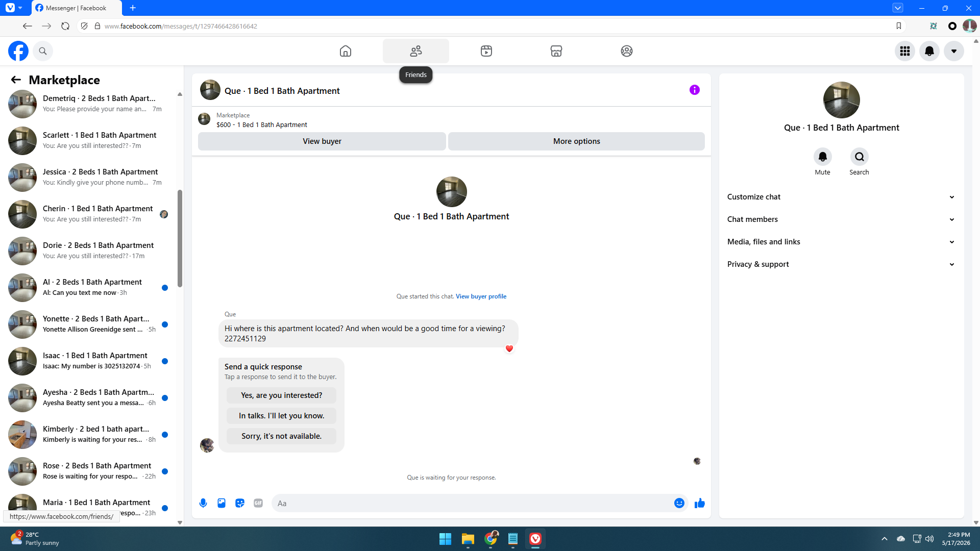Click the Que apartment profile thumbnail in right panel

coord(842,100)
